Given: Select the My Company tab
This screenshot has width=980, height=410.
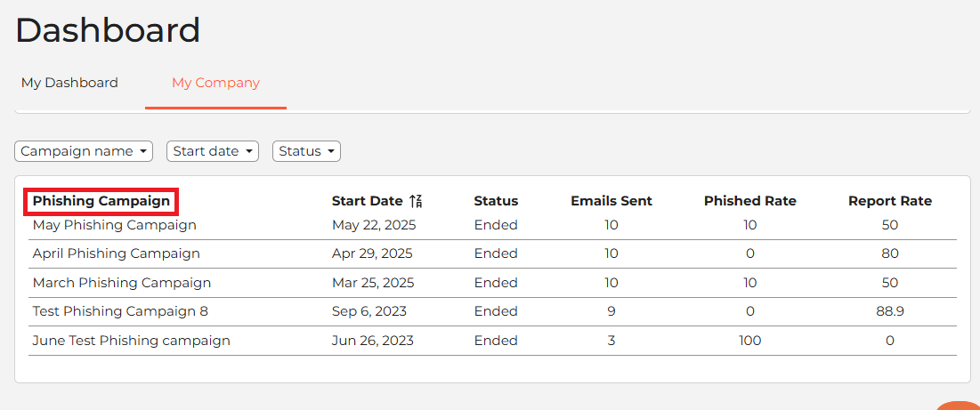Looking at the screenshot, I should pyautogui.click(x=215, y=83).
